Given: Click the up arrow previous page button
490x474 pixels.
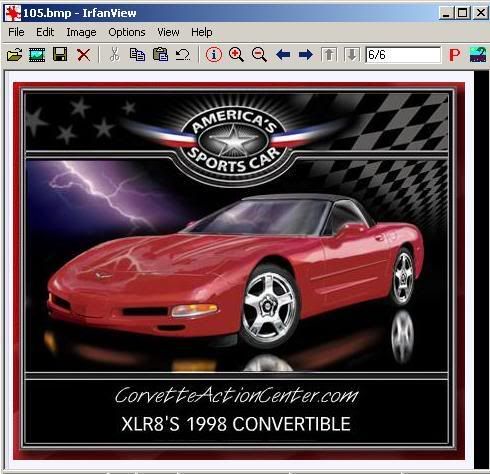Looking at the screenshot, I should (329, 55).
